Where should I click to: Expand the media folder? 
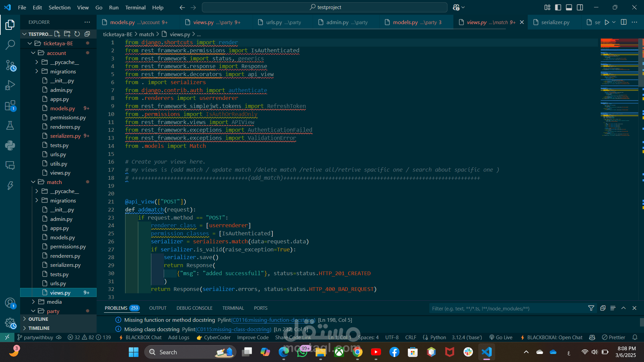[x=54, y=302]
